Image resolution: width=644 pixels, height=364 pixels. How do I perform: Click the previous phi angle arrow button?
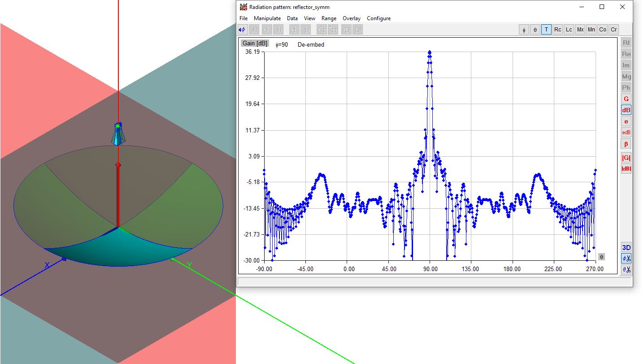(242, 30)
